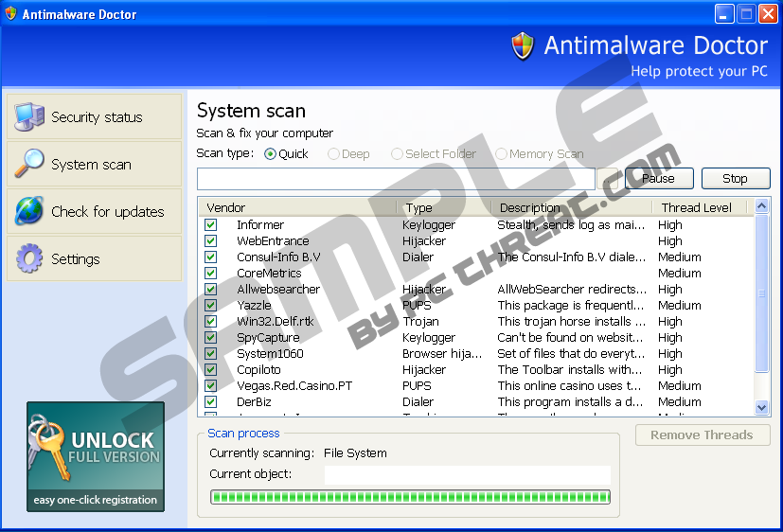Open the Security status section
The height and width of the screenshot is (532, 783).
click(95, 116)
